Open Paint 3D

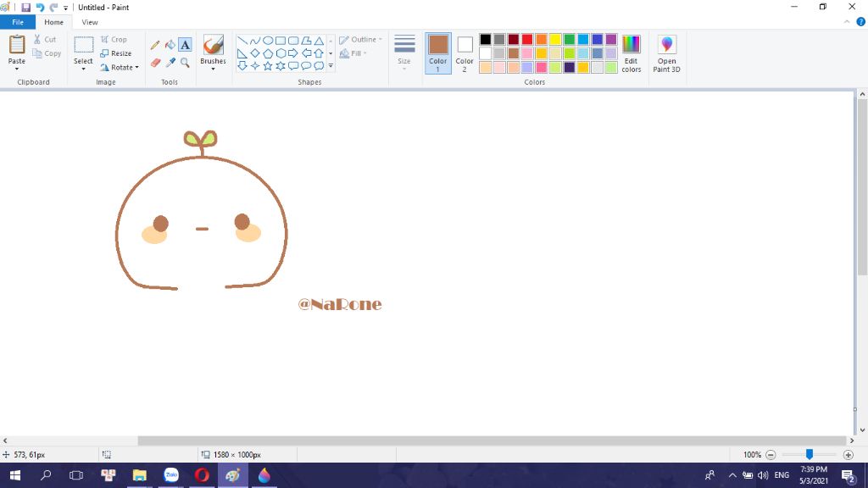[666, 53]
